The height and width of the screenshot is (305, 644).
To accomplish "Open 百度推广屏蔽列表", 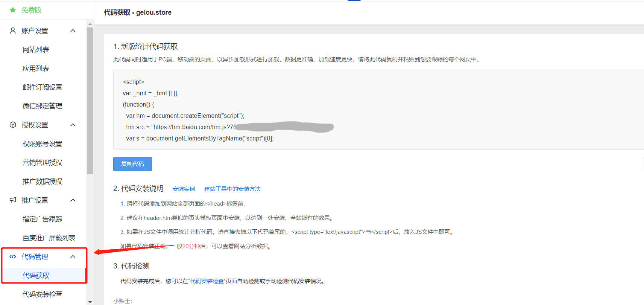I will [x=49, y=238].
